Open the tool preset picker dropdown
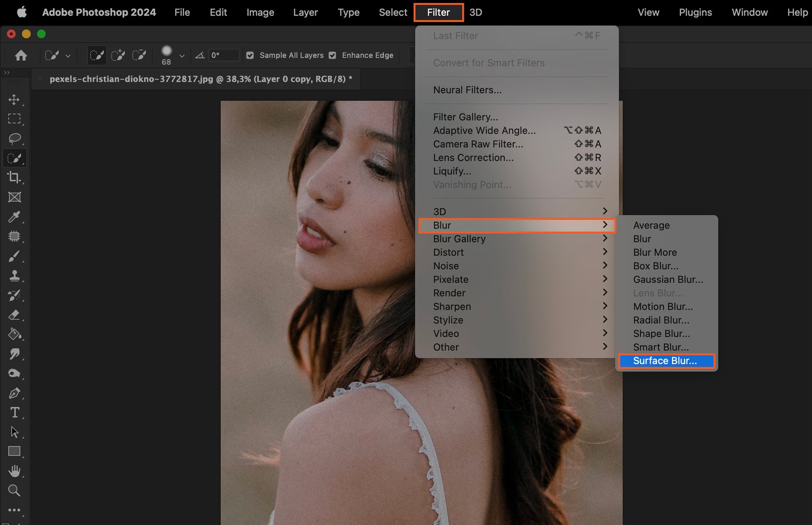The image size is (812, 525). click(x=68, y=56)
